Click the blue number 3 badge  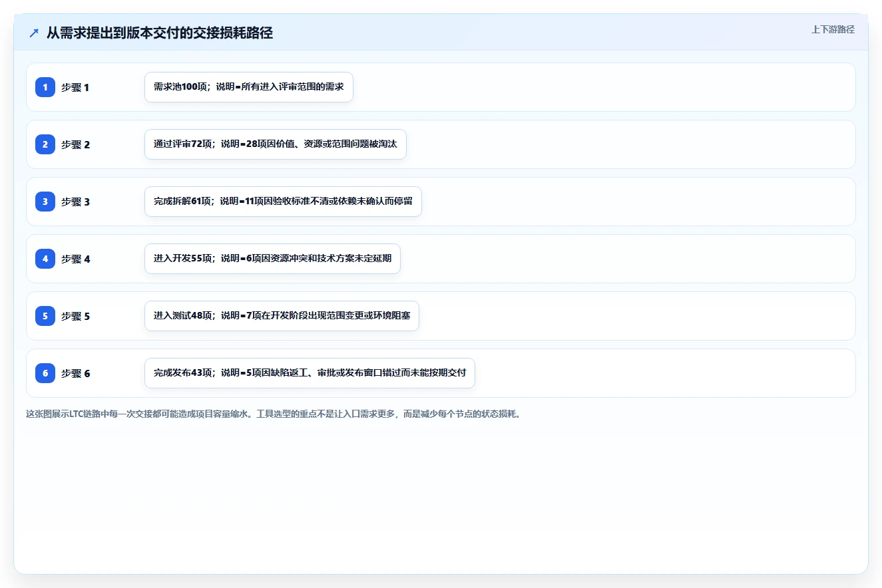click(45, 202)
